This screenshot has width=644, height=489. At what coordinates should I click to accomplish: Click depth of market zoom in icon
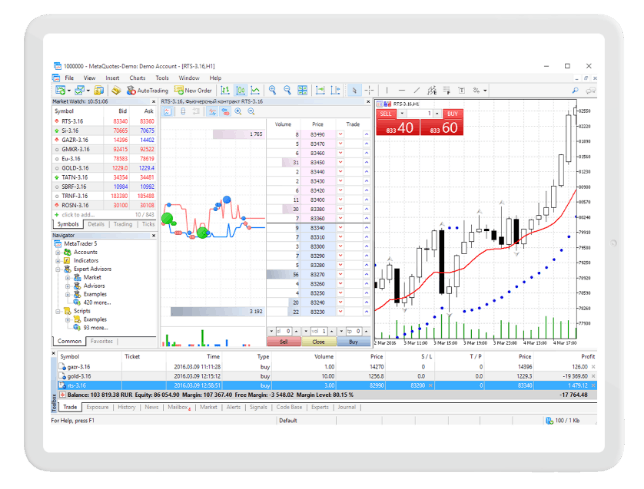(x=238, y=111)
